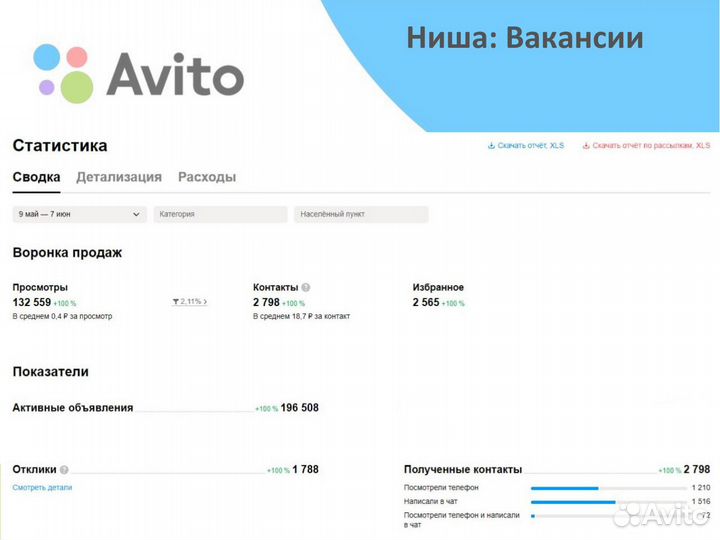Click the 'Полученные контакты' label
The width and height of the screenshot is (720, 540).
463,470
